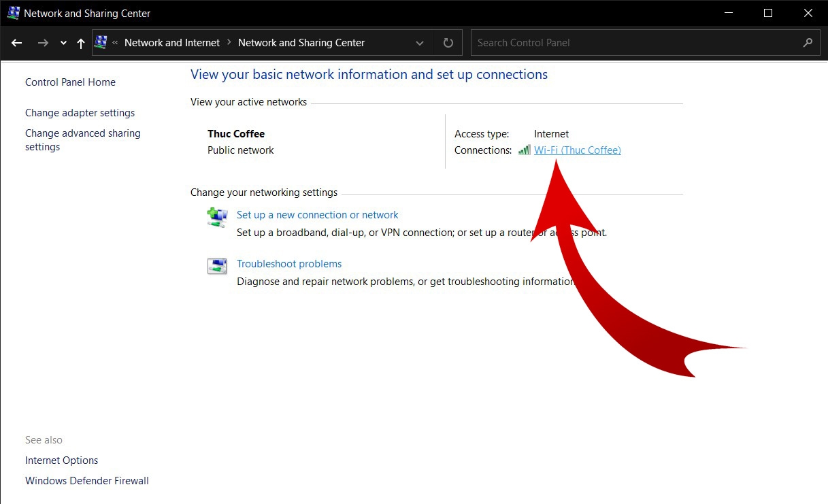Click the Forward navigation arrow
The image size is (828, 504).
[x=43, y=43]
